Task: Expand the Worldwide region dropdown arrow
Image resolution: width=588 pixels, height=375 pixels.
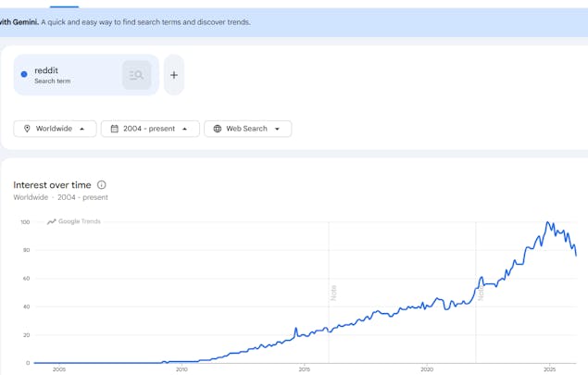Action: [82, 129]
